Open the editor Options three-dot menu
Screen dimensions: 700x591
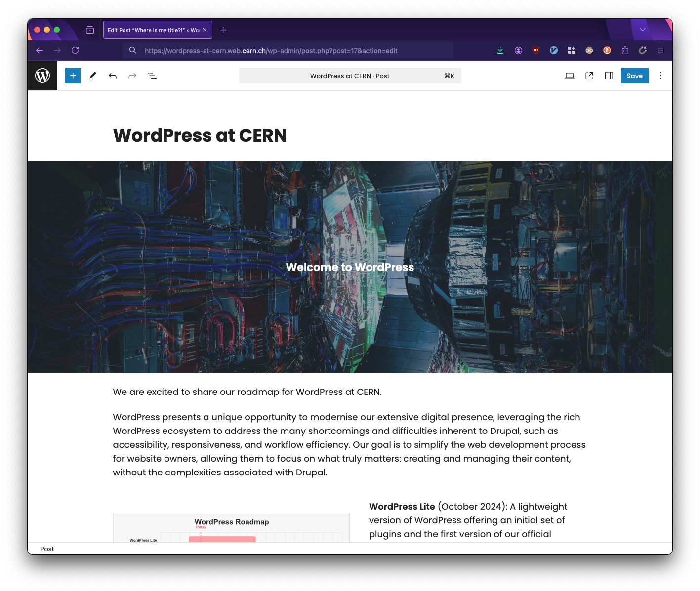[660, 76]
